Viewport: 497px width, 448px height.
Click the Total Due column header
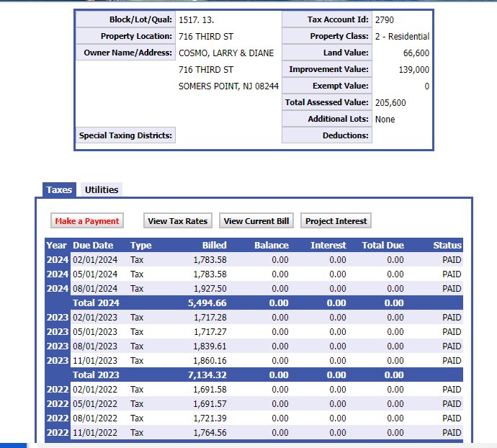click(383, 245)
